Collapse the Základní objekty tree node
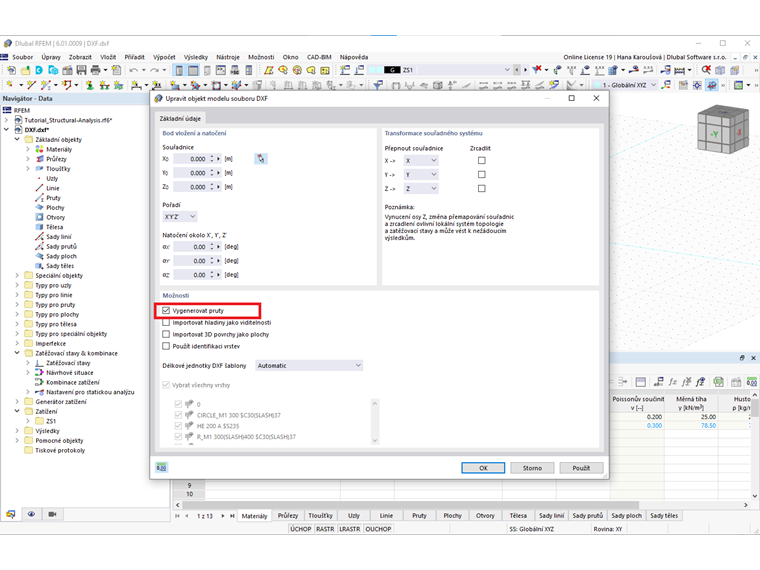 [17, 140]
